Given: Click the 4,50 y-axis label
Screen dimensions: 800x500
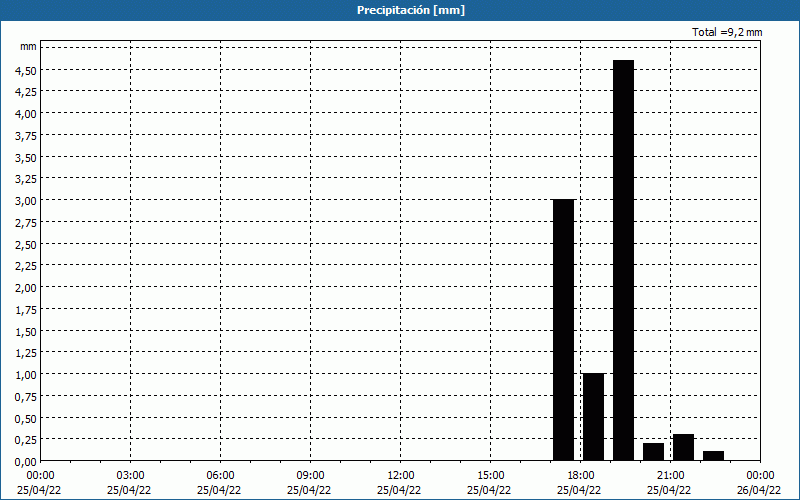Looking at the screenshot, I should tap(26, 70).
